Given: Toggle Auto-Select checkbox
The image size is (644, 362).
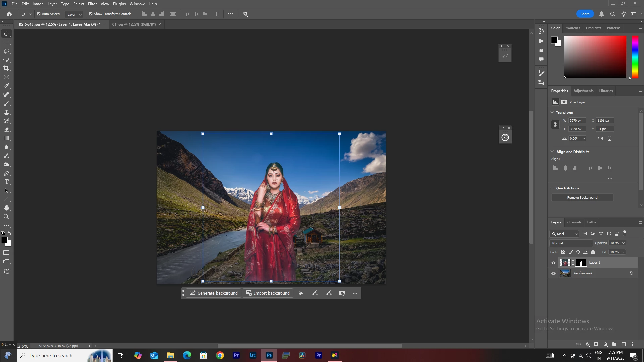Looking at the screenshot, I should [39, 14].
